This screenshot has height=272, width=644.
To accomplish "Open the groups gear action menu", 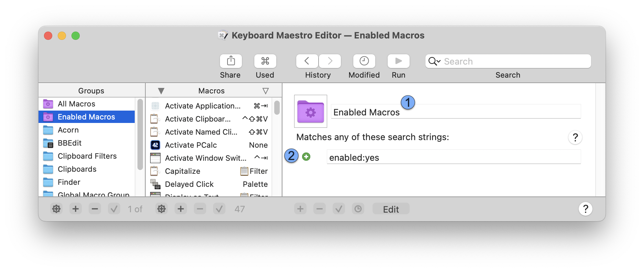I will click(x=56, y=209).
